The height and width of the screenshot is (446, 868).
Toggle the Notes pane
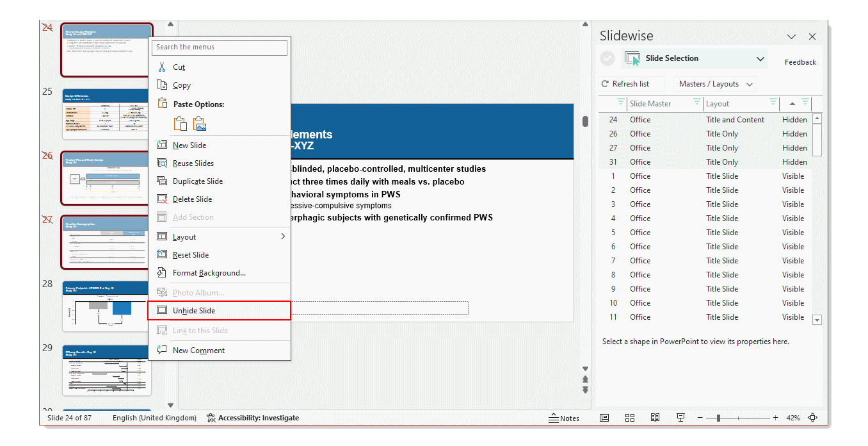point(564,417)
